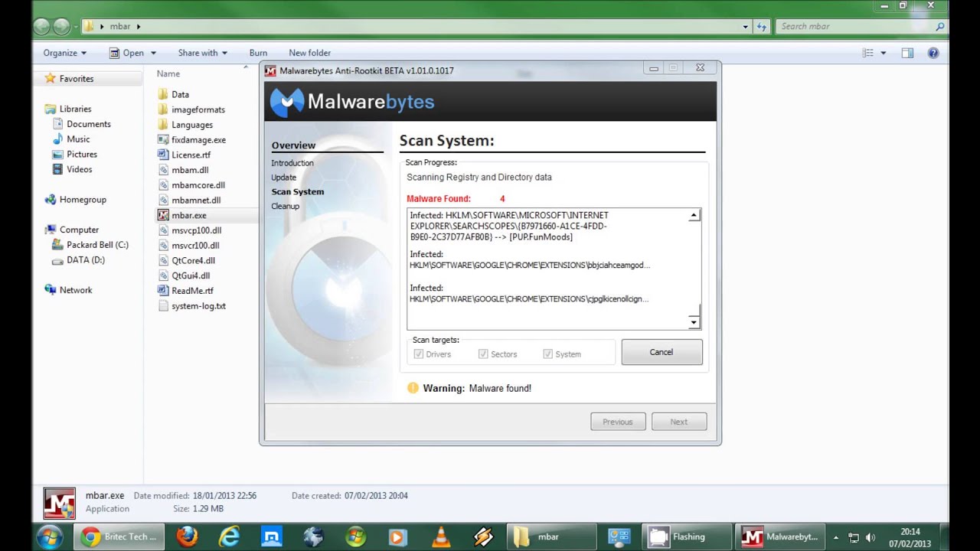Select Cleanup step in Overview

tap(286, 207)
